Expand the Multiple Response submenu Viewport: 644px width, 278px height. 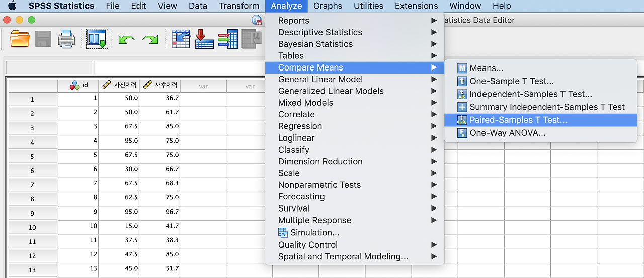point(355,220)
